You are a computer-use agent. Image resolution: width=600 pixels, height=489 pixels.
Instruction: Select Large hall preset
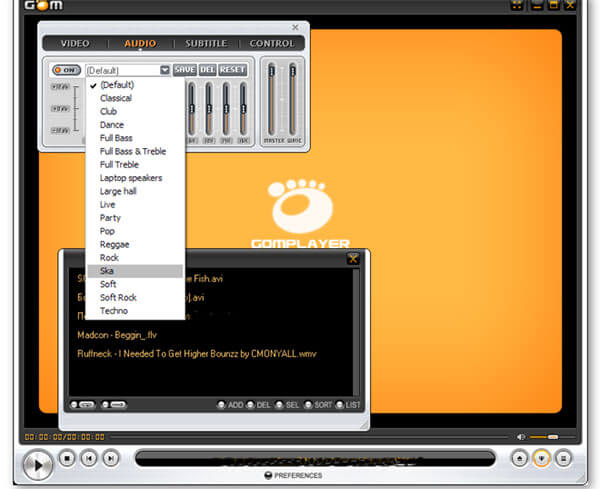[135, 191]
